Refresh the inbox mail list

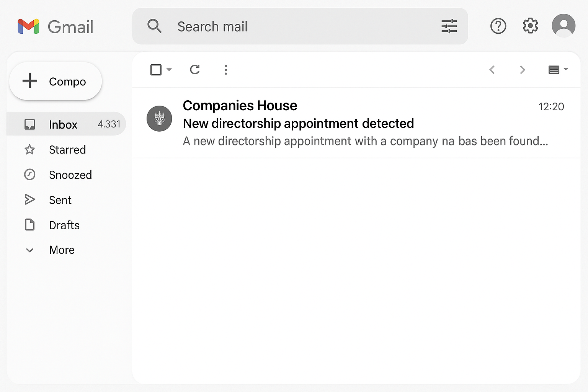(195, 70)
